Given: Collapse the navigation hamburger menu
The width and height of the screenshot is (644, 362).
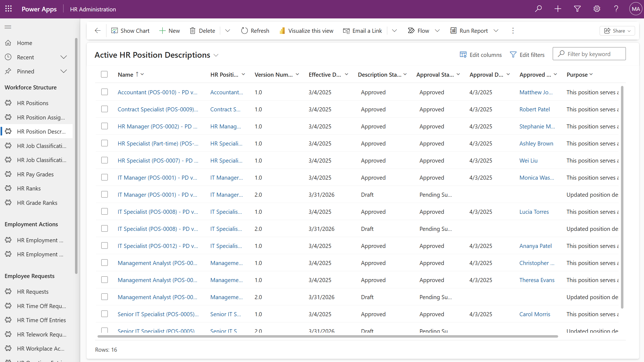Looking at the screenshot, I should click(x=8, y=27).
